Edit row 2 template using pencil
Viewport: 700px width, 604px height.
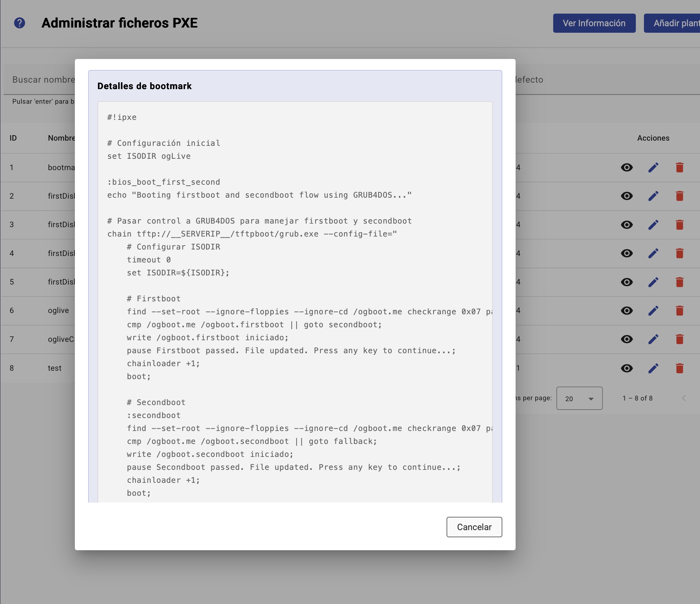coord(653,196)
